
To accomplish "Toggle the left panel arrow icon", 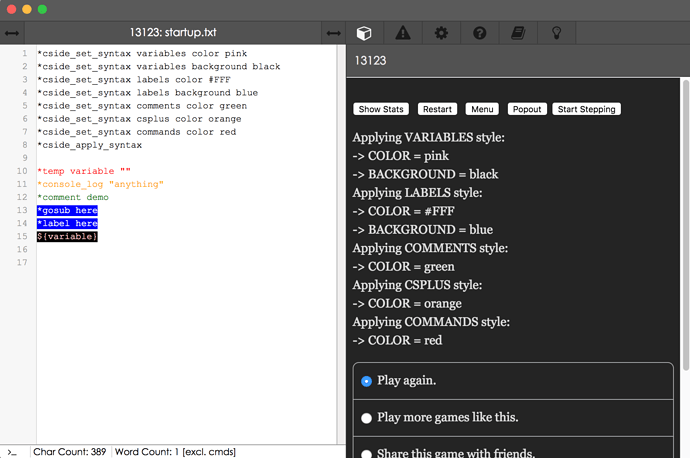I will point(12,33).
